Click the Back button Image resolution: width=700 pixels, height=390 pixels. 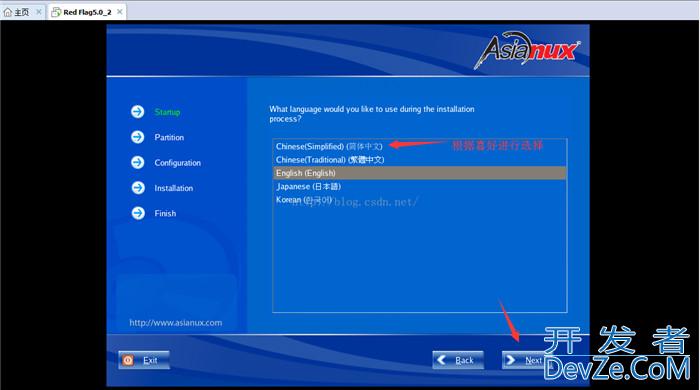pyautogui.click(x=458, y=360)
